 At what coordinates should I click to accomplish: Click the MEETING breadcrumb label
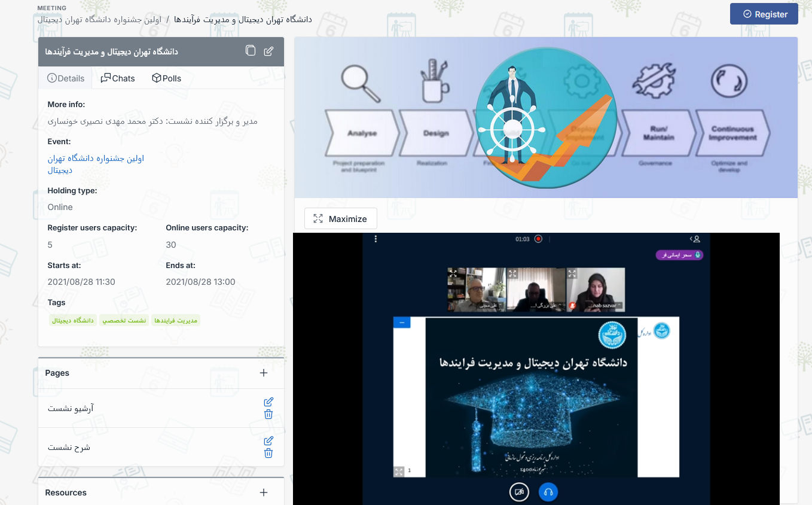coord(52,8)
